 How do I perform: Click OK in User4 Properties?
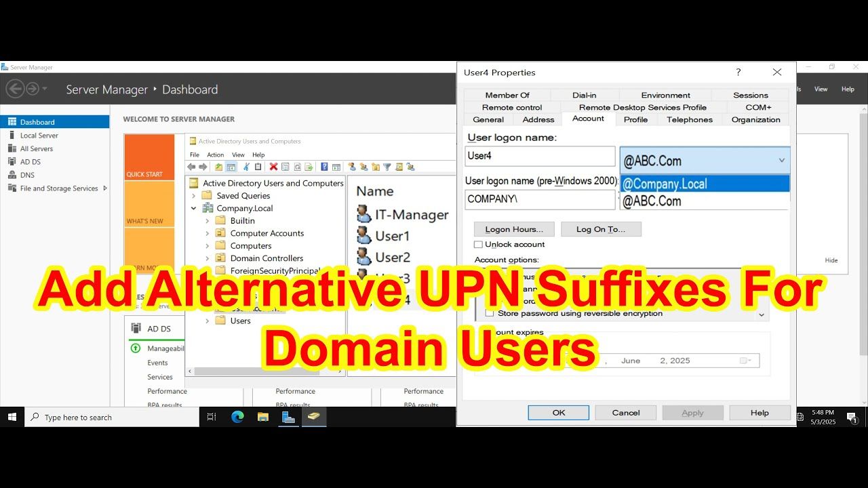pyautogui.click(x=559, y=413)
